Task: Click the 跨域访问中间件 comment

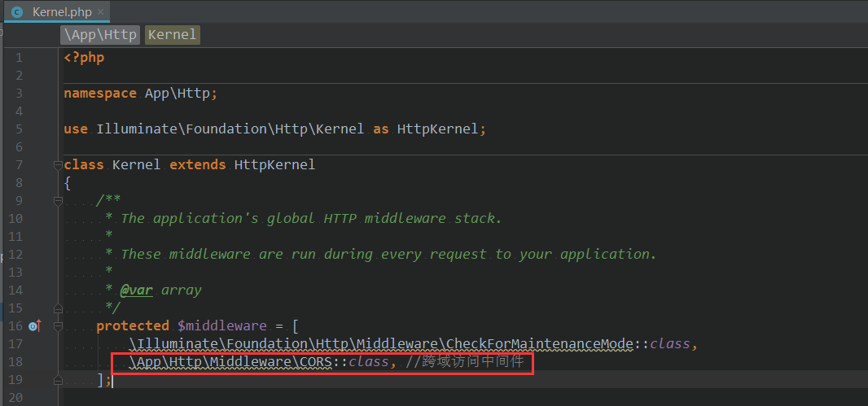Action: click(x=464, y=362)
